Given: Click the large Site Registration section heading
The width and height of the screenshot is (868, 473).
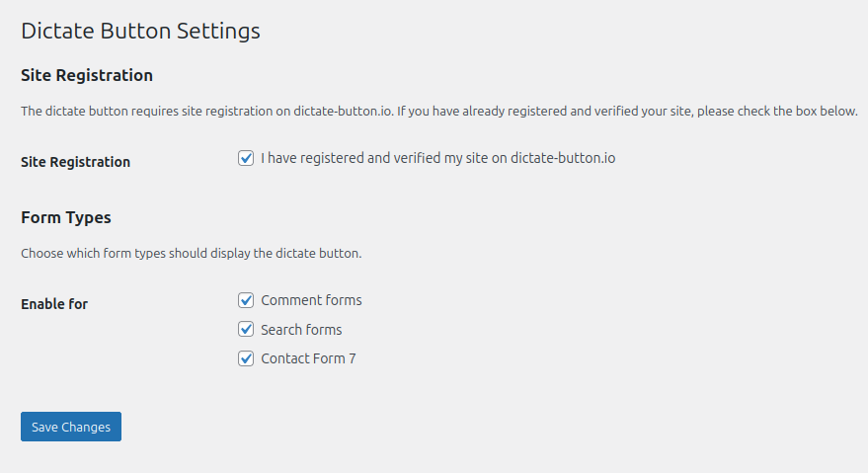Looking at the screenshot, I should [87, 75].
